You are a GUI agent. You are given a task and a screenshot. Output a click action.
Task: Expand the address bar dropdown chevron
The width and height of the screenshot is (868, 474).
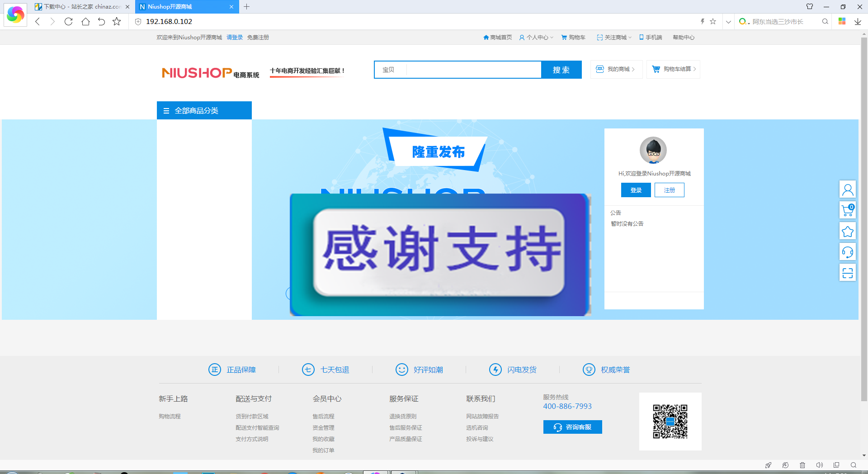pos(728,22)
